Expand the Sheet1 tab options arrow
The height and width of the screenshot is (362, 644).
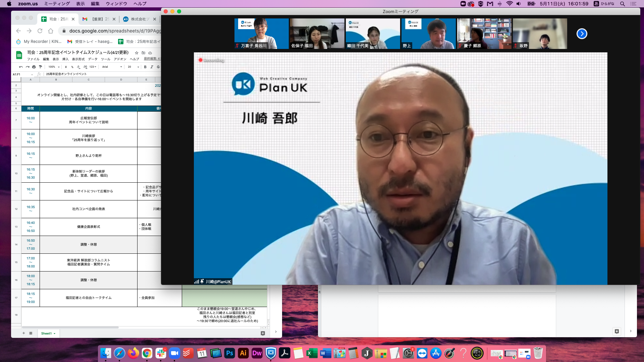click(x=54, y=334)
